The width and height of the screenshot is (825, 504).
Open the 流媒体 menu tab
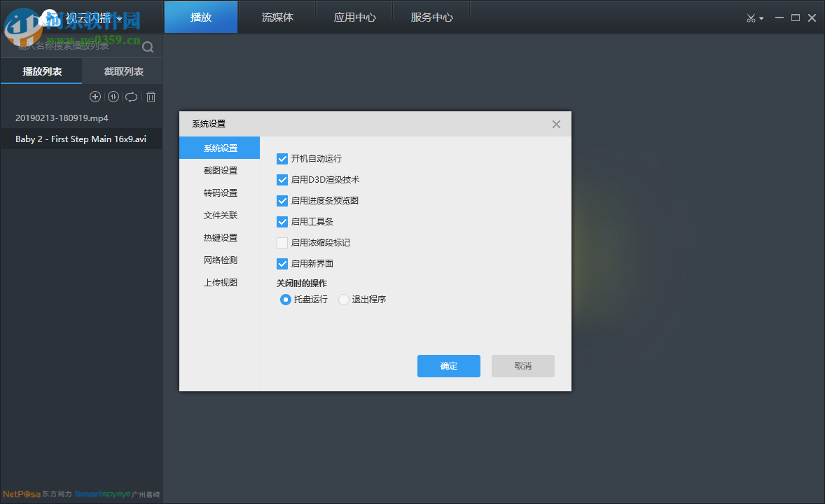277,17
